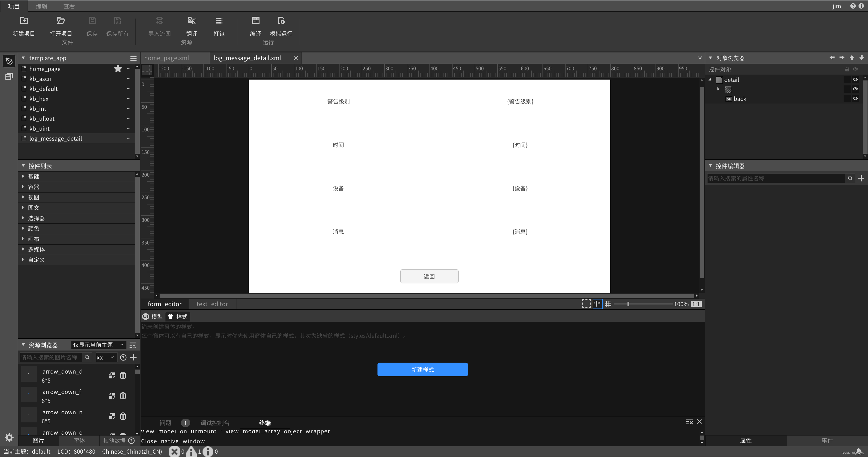Open the stacked pages icon in left sidebar
Screen dimensions: 868x457
(9, 76)
